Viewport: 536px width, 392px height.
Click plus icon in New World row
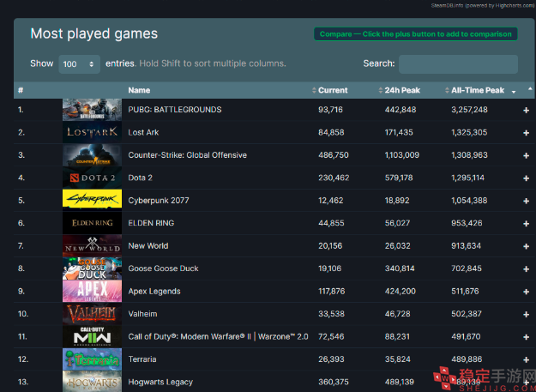(526, 246)
